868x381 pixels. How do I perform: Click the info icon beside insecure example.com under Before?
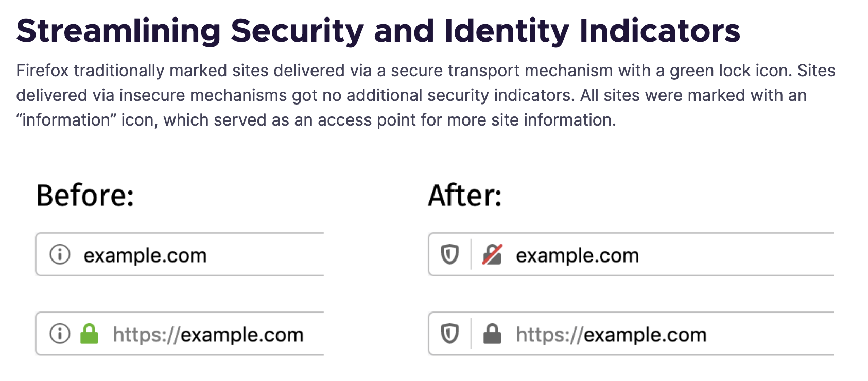[x=60, y=254]
